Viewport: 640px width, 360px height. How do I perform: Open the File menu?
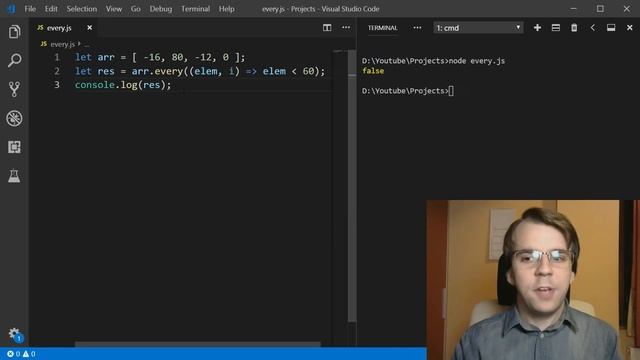pos(30,9)
